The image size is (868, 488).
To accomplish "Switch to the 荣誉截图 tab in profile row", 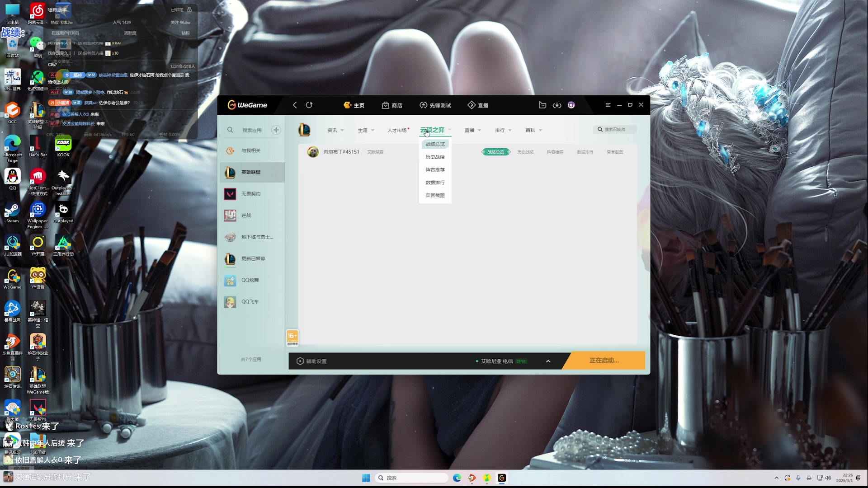I will (615, 152).
